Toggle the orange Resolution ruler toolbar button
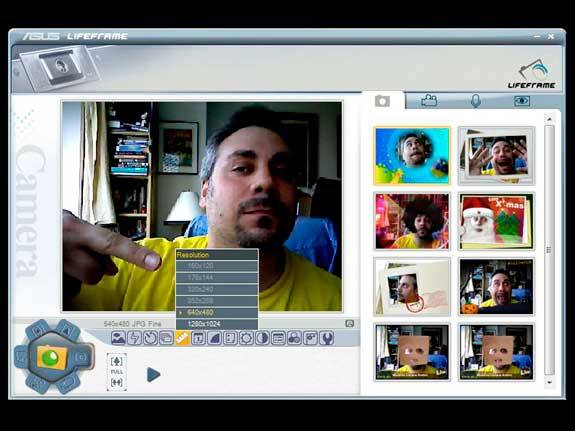Screen dimensions: 575x431 pos(182,338)
